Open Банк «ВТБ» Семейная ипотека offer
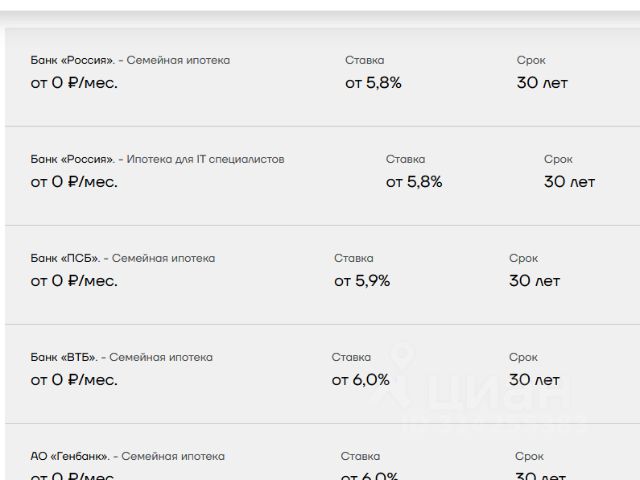 click(x=322, y=374)
